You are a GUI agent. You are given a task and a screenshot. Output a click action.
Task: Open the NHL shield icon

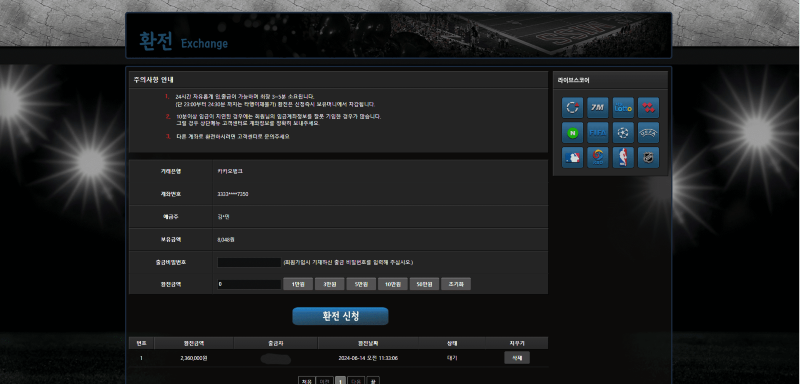click(648, 158)
